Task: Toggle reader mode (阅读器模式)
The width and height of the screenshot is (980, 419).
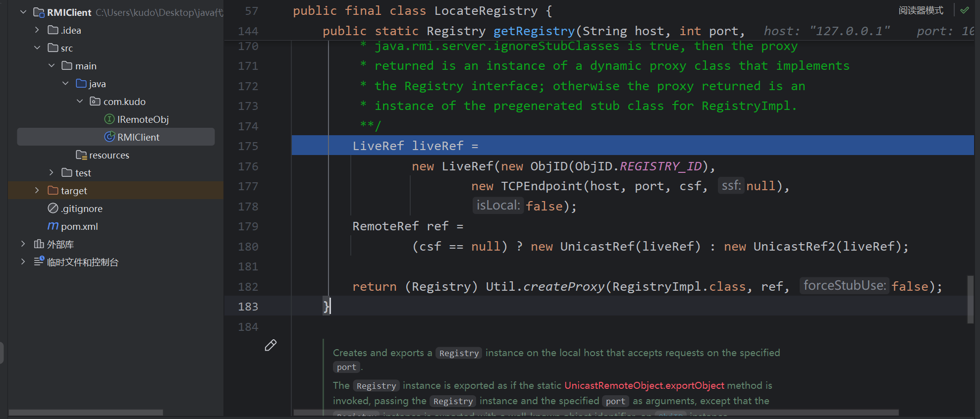Action: coord(921,10)
